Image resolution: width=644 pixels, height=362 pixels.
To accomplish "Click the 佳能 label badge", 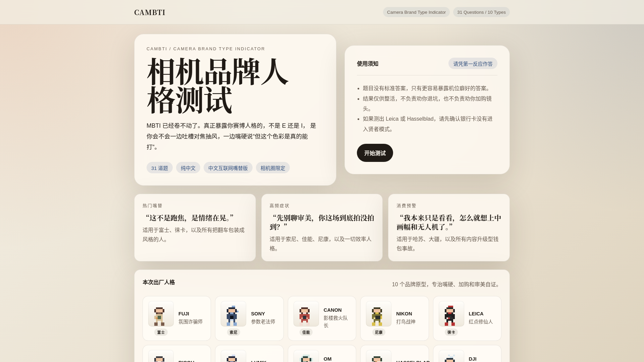I will point(306,332).
